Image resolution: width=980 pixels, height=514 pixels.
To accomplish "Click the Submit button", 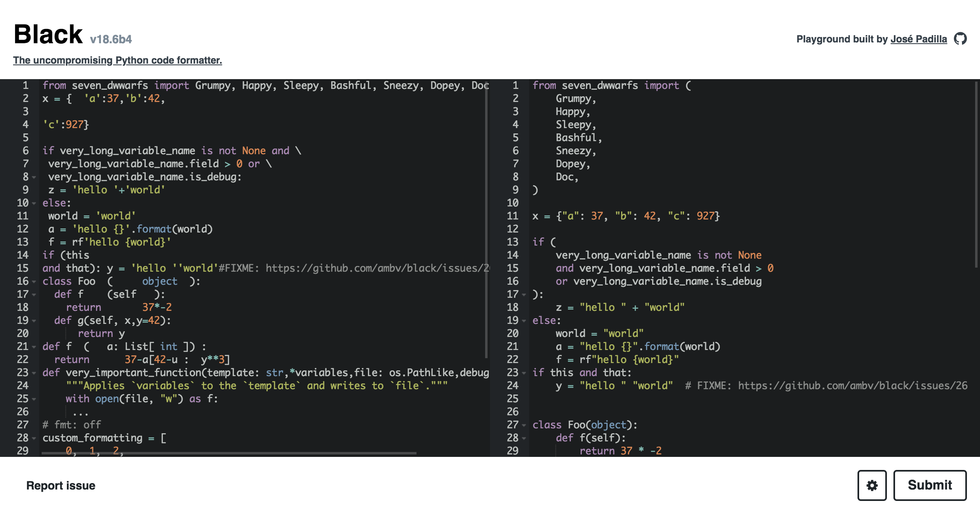I will (x=930, y=485).
